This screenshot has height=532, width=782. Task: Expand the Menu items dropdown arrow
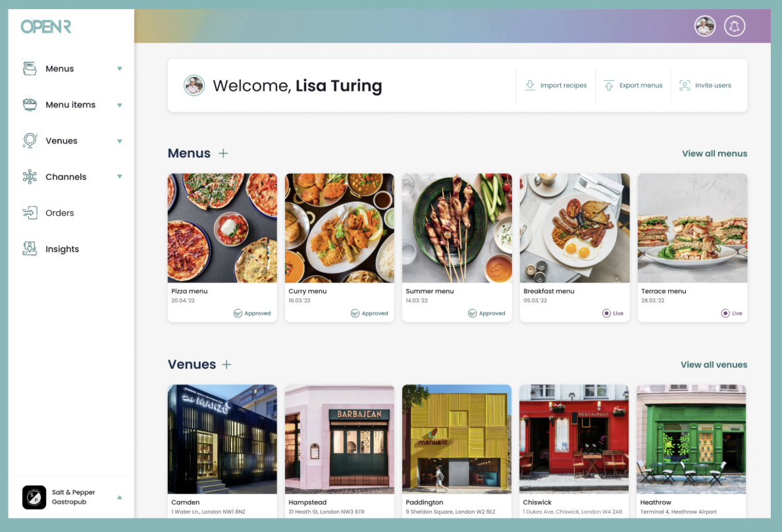click(120, 105)
